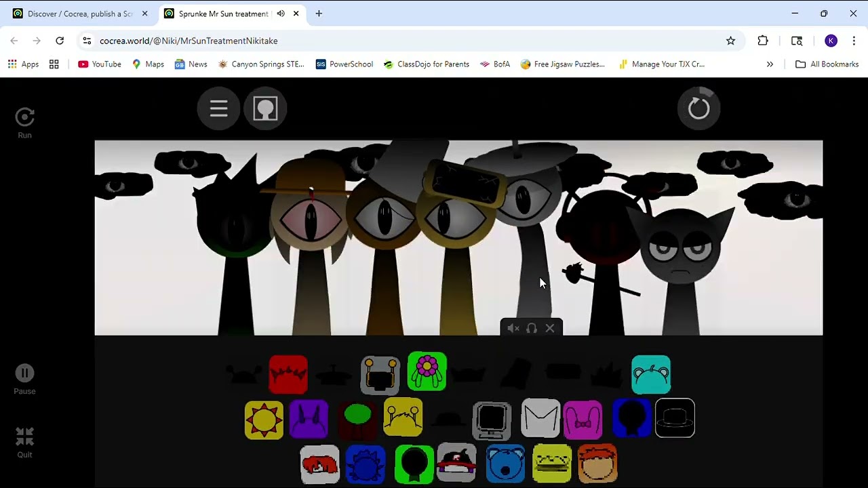Screen dimensions: 868x488
Task: Select the purple horned character icon
Action: point(309,420)
